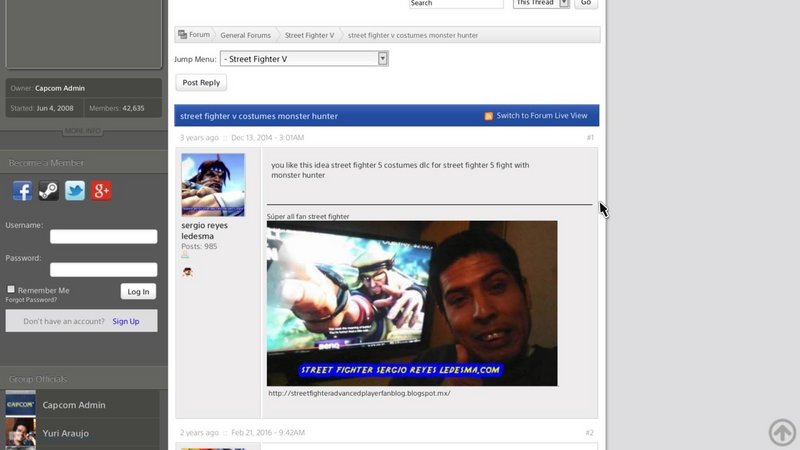Image resolution: width=800 pixels, height=450 pixels.
Task: Click the thread title breadcrumb item
Action: pyautogui.click(x=413, y=35)
